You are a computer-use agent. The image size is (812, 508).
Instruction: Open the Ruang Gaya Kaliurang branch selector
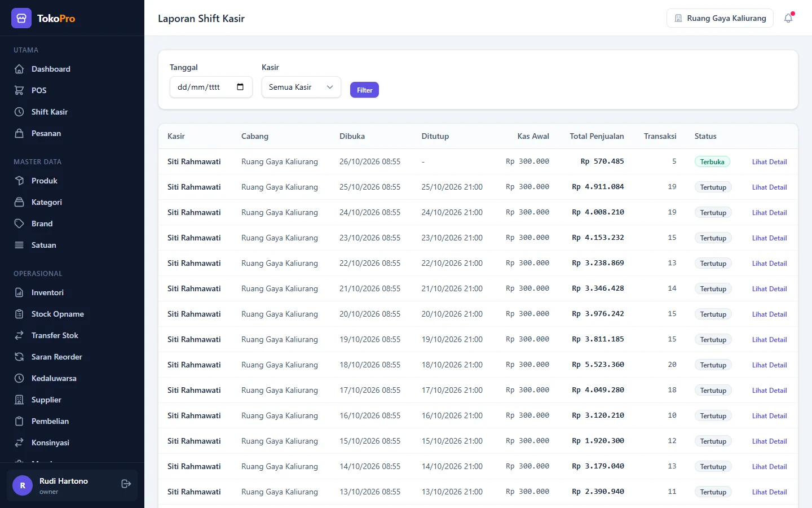[720, 18]
